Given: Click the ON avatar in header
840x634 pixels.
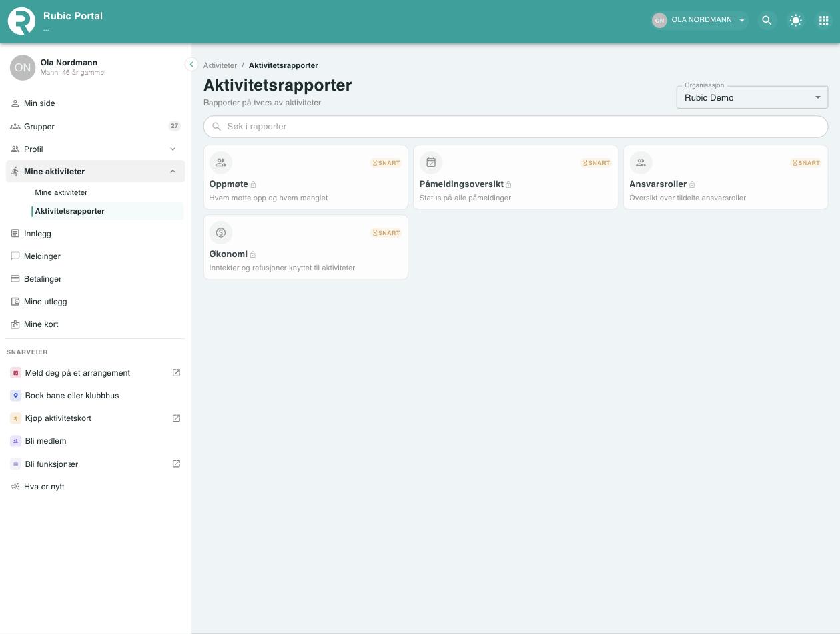Looking at the screenshot, I should [x=659, y=20].
